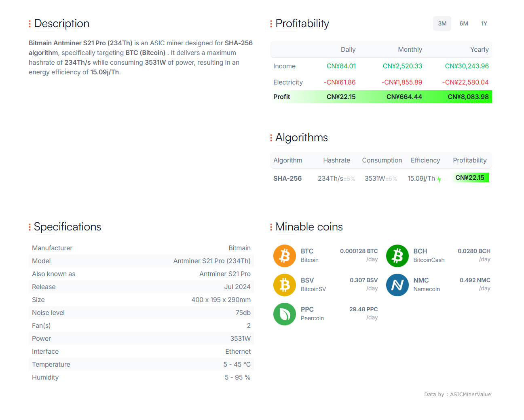Click the Model value Antminer S21 Pro (234Th)

pyautogui.click(x=212, y=261)
